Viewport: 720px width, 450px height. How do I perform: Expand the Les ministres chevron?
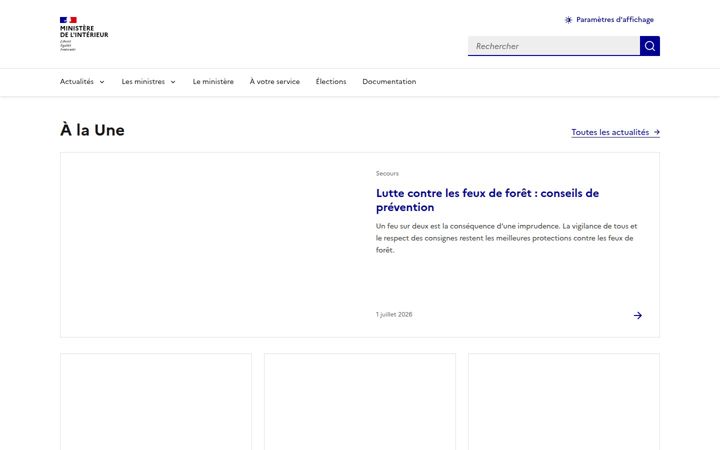coord(173,82)
